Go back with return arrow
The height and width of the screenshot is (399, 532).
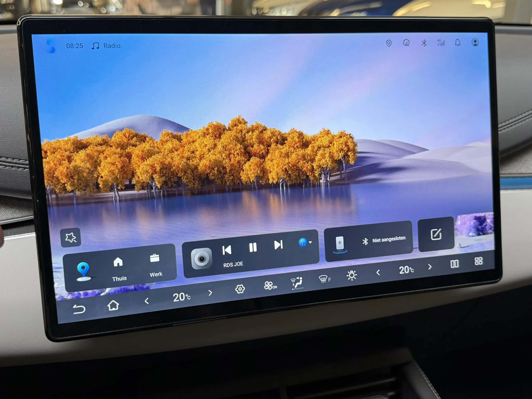click(x=79, y=309)
